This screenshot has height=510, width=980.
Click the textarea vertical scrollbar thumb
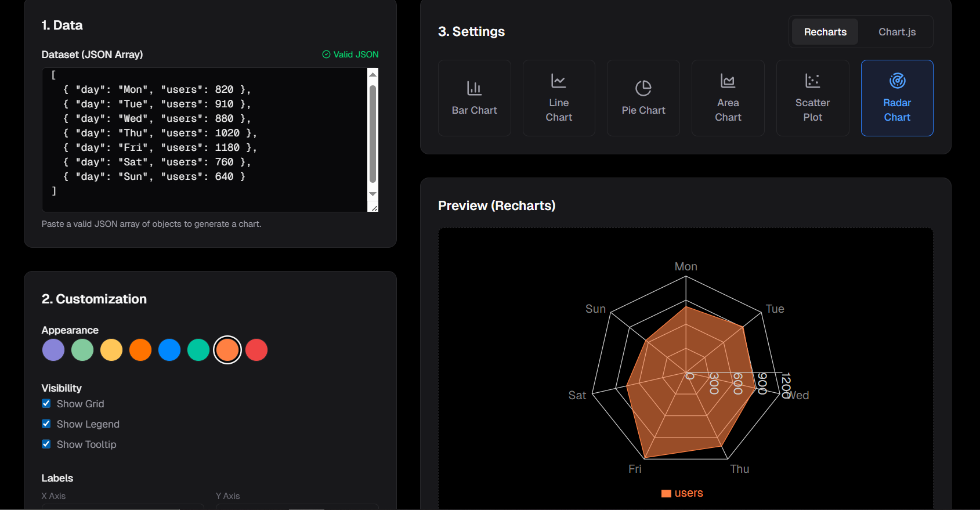click(373, 134)
